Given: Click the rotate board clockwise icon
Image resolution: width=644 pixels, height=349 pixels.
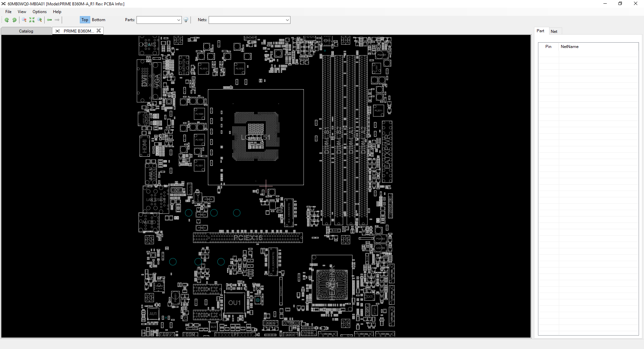Looking at the screenshot, I should pyautogui.click(x=14, y=20).
